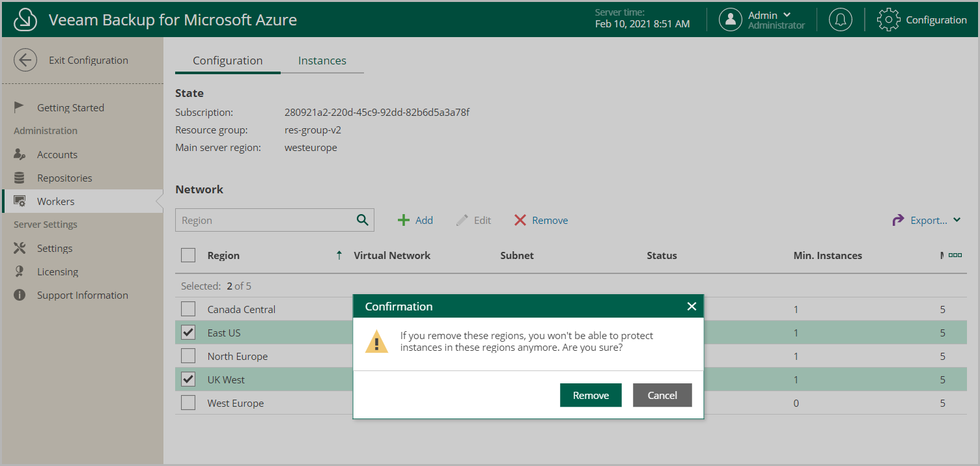980x466 pixels.
Task: Click the Licensing ribbon icon
Action: tap(20, 271)
